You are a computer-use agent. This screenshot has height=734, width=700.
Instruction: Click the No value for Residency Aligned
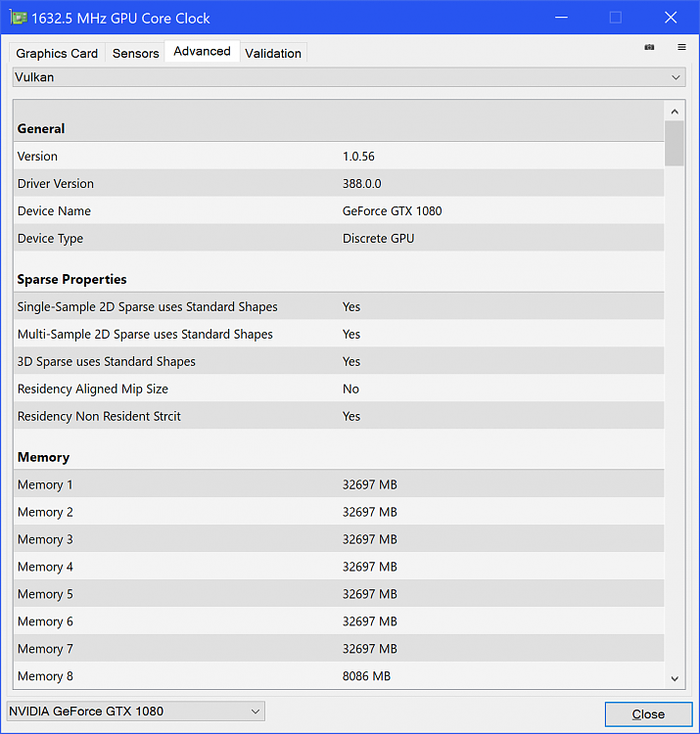(x=350, y=389)
